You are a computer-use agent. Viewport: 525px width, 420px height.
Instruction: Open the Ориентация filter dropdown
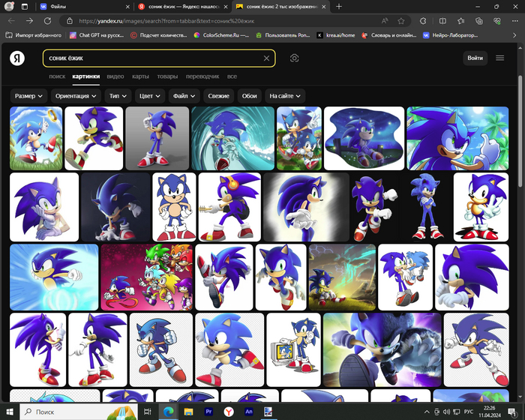[x=76, y=96]
